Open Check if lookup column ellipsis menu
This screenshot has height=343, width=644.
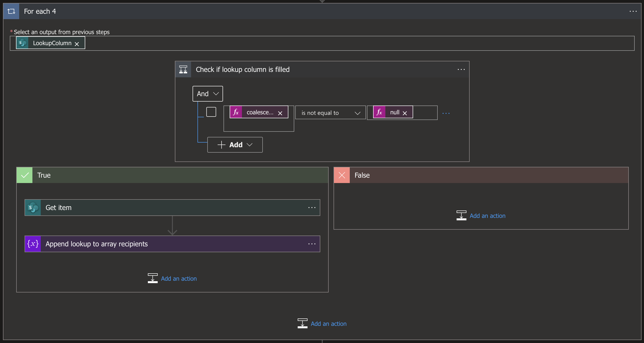click(x=461, y=69)
